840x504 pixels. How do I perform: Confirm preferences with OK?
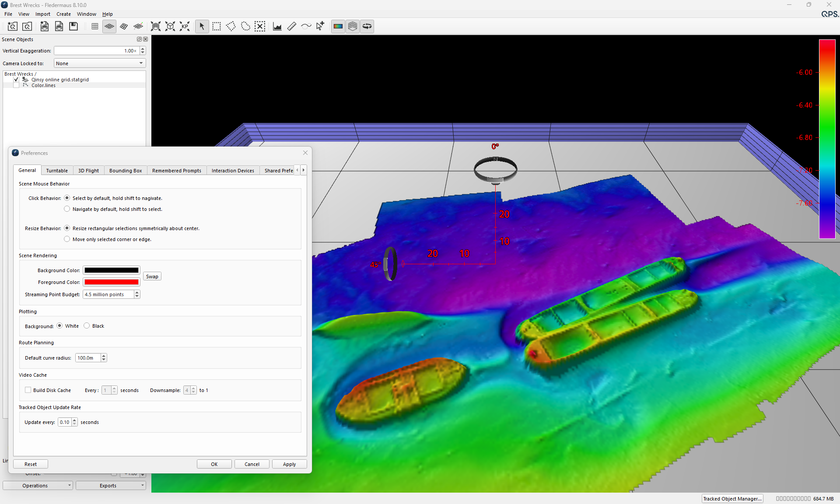[214, 464]
